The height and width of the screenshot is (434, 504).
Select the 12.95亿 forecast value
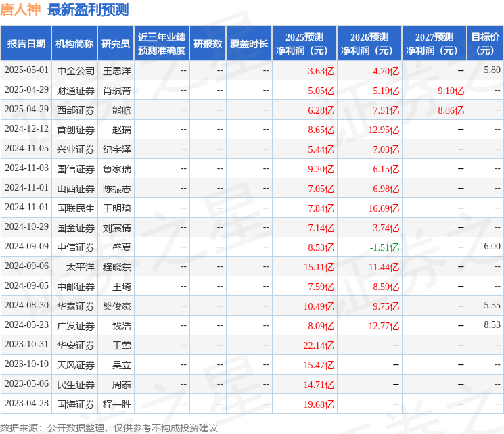pyautogui.click(x=384, y=130)
